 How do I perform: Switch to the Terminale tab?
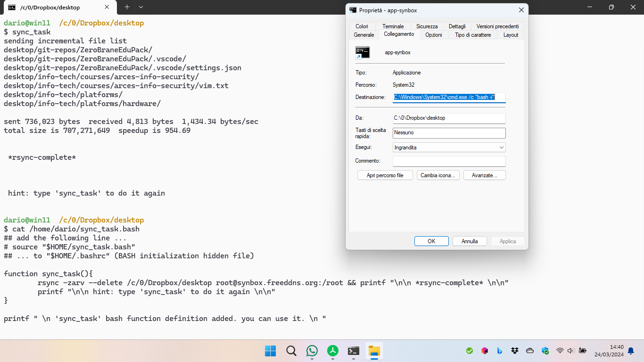[393, 26]
